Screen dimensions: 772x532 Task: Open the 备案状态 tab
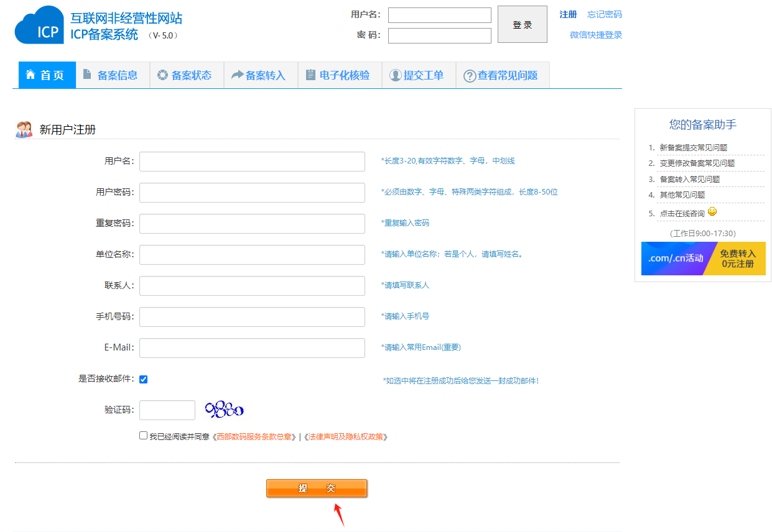pos(187,75)
